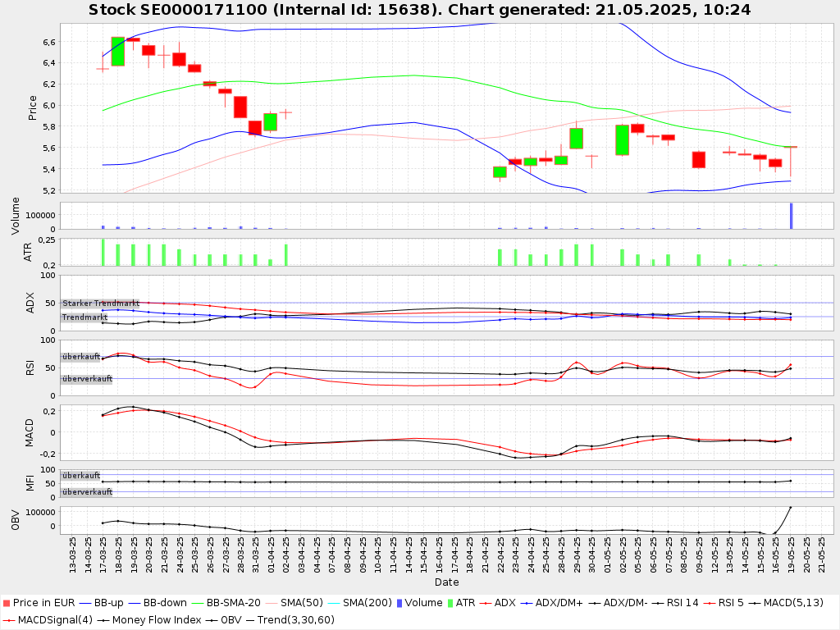Click the 21-05-25 date tick label
The width and height of the screenshot is (840, 630).
tap(820, 555)
